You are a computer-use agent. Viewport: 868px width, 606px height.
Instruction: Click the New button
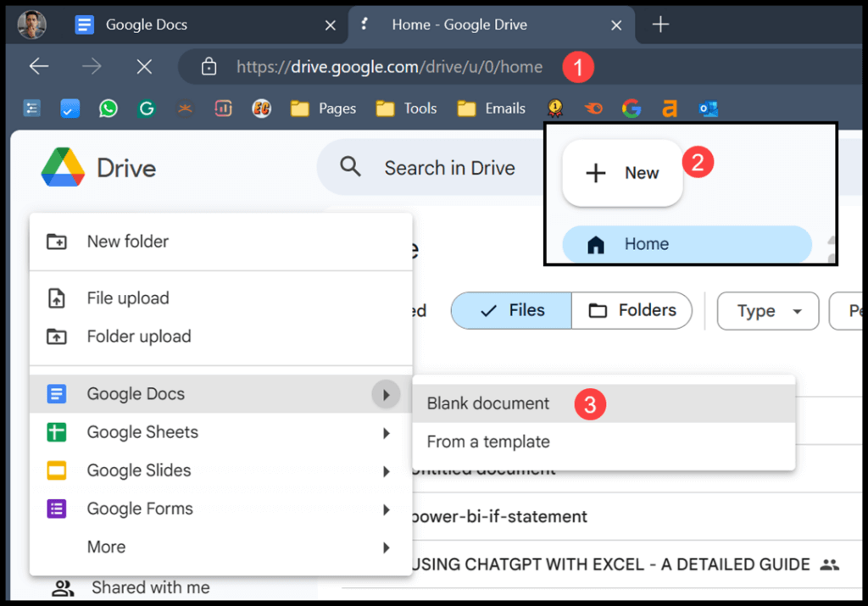point(622,173)
